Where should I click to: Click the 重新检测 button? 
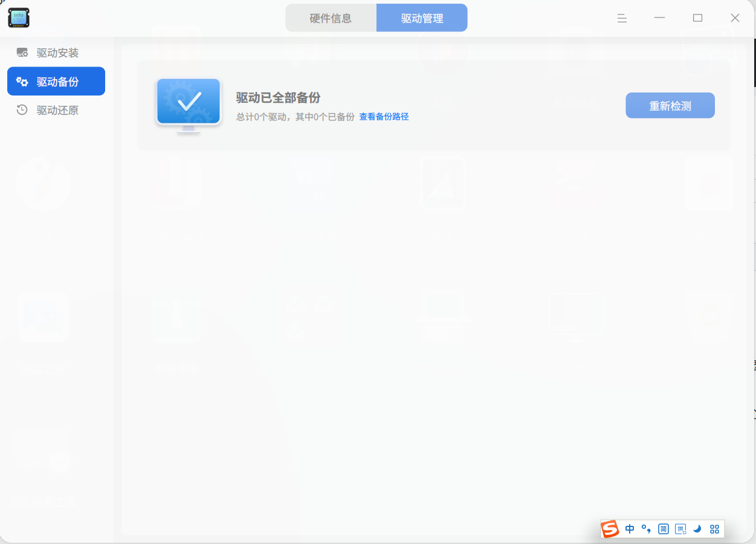[x=670, y=106]
